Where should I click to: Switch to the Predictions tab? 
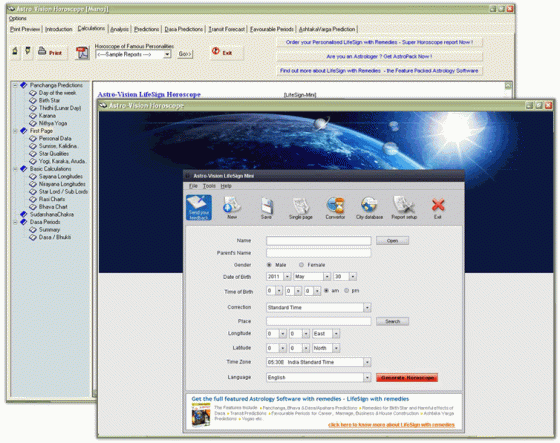point(146,29)
